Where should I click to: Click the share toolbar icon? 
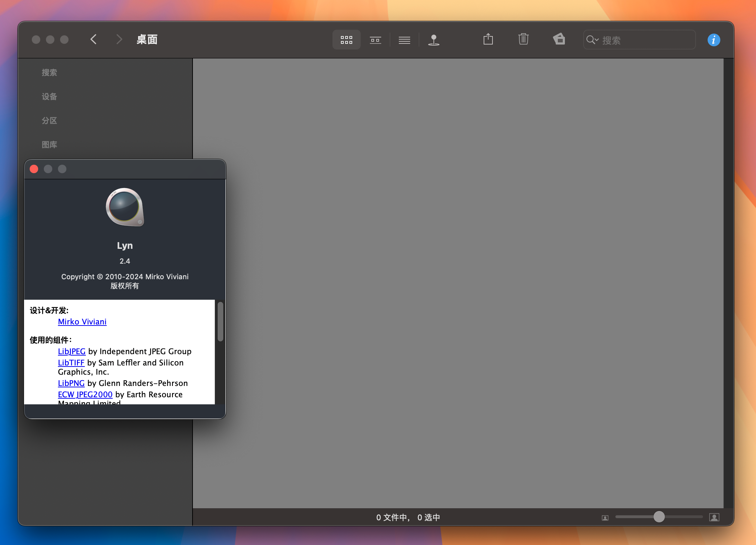pyautogui.click(x=488, y=39)
